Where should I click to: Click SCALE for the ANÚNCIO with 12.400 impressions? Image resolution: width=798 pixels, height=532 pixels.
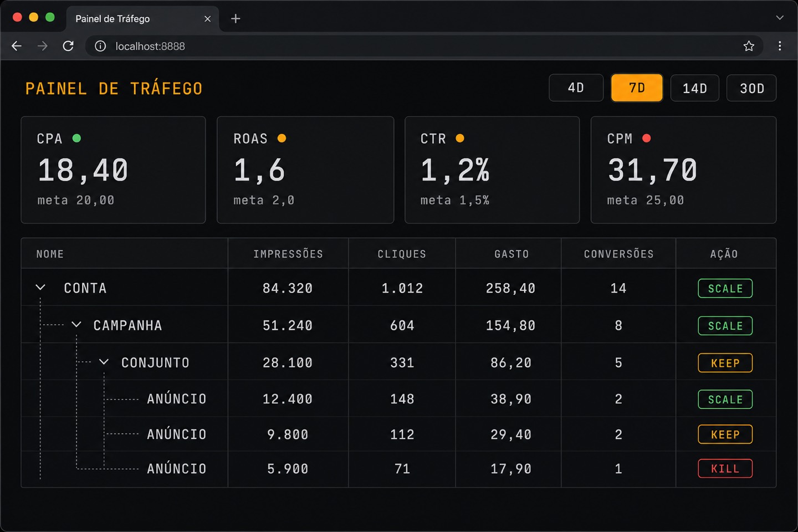point(725,400)
